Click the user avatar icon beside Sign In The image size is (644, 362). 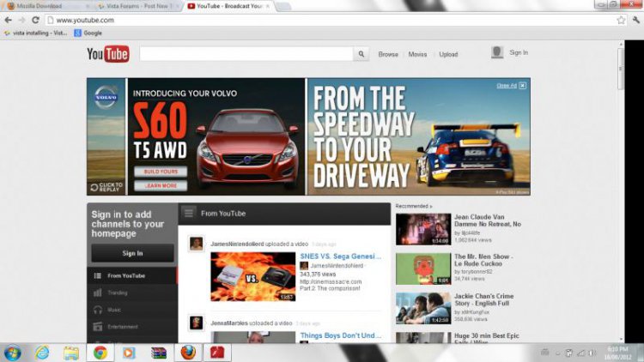(497, 53)
